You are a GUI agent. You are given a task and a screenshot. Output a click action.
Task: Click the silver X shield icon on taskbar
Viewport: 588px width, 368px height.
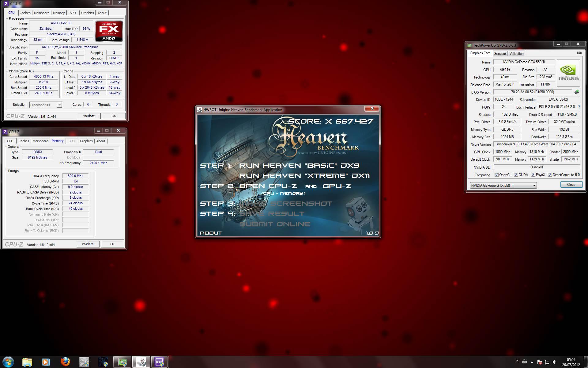pos(84,362)
